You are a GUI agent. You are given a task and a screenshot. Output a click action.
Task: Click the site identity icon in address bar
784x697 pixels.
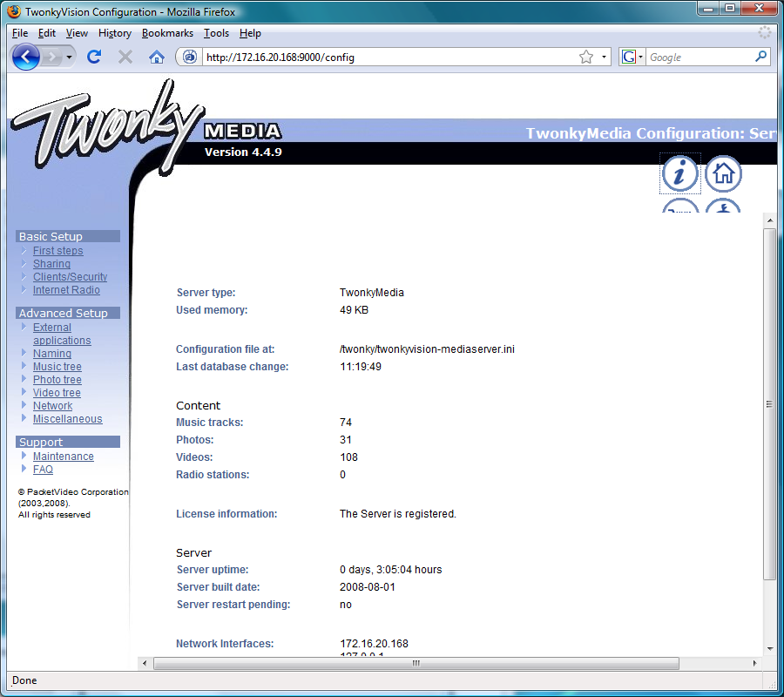point(190,57)
